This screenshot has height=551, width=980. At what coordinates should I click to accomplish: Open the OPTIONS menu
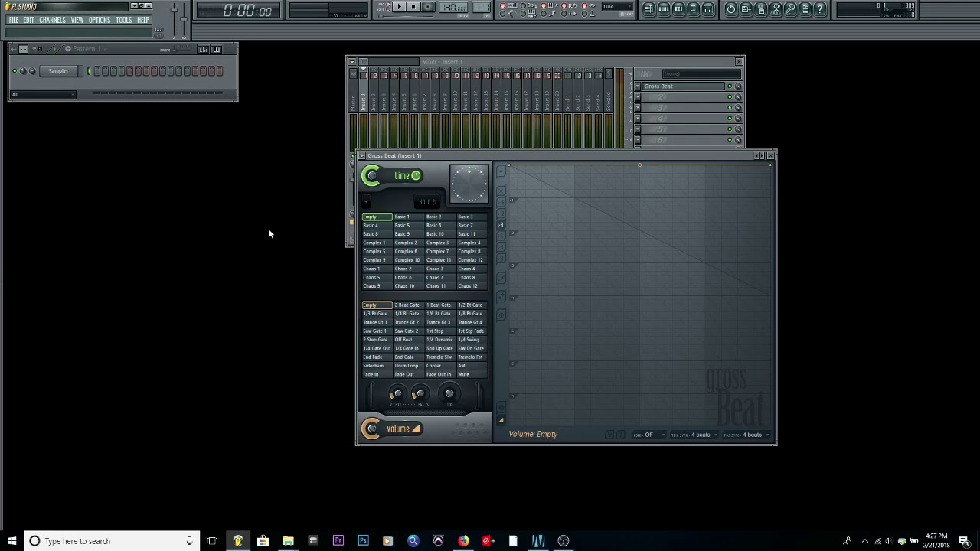coord(100,20)
